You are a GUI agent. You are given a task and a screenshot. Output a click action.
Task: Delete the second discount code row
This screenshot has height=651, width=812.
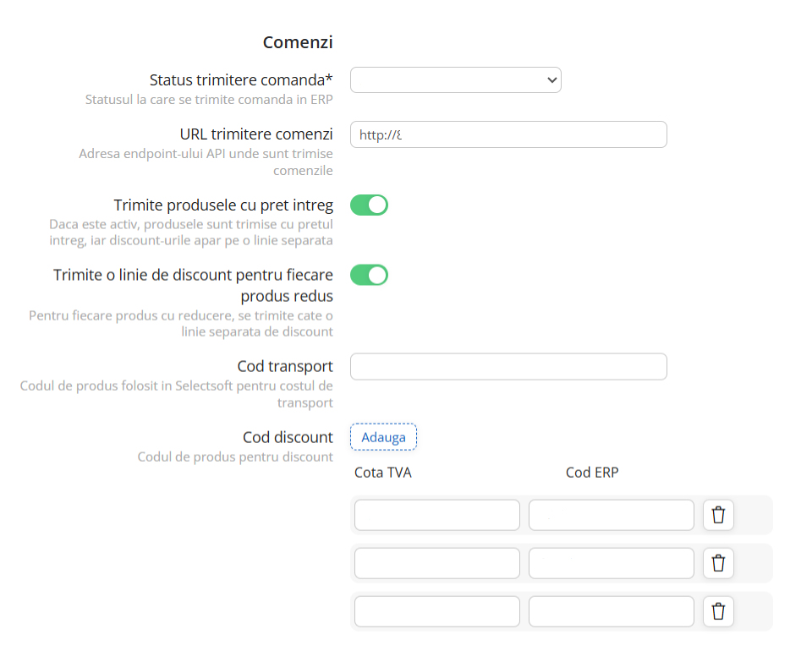[718, 563]
